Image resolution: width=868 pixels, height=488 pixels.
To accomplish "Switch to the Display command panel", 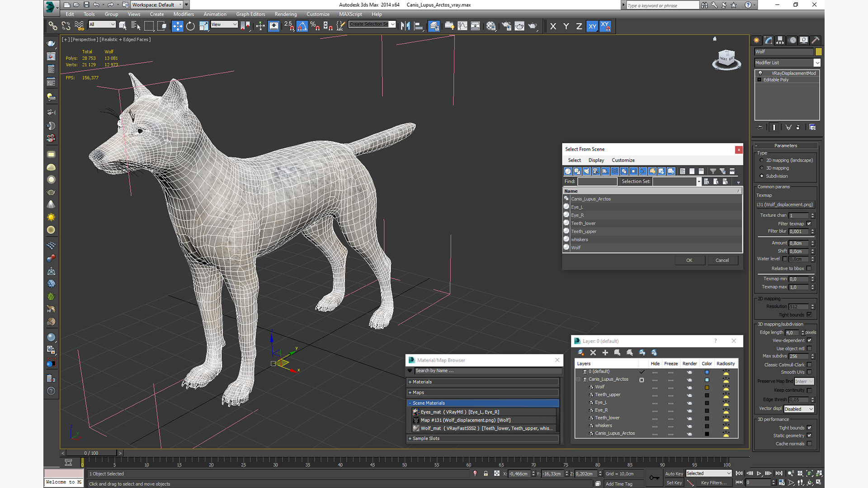I will [x=804, y=40].
